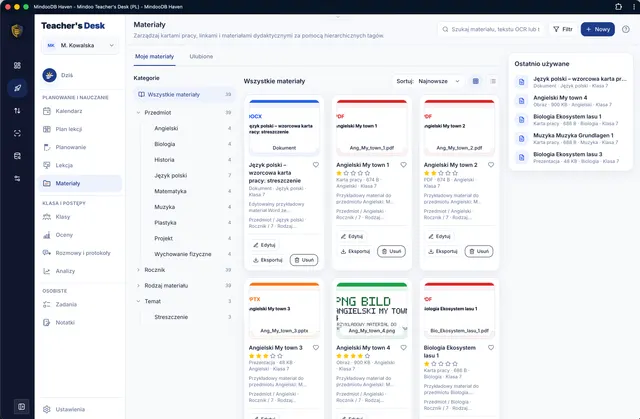Filter by Język polski category
Viewport: 640px width, 419px height.
click(187, 175)
